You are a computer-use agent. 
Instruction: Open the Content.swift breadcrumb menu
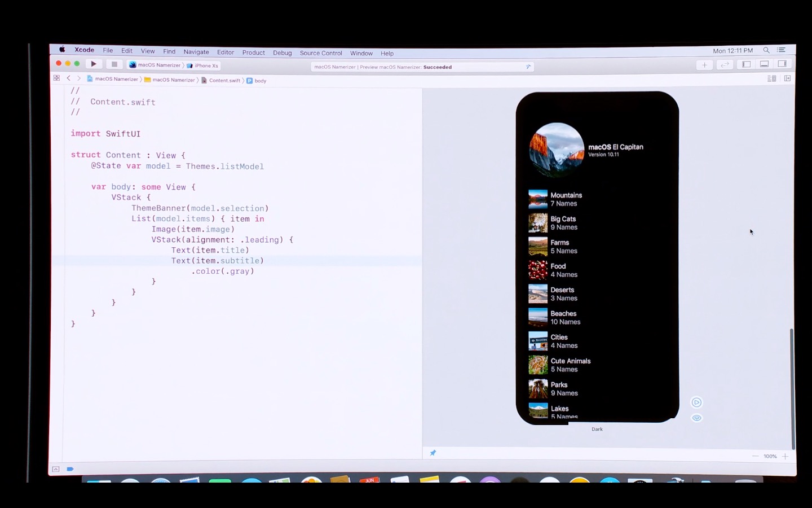221,80
